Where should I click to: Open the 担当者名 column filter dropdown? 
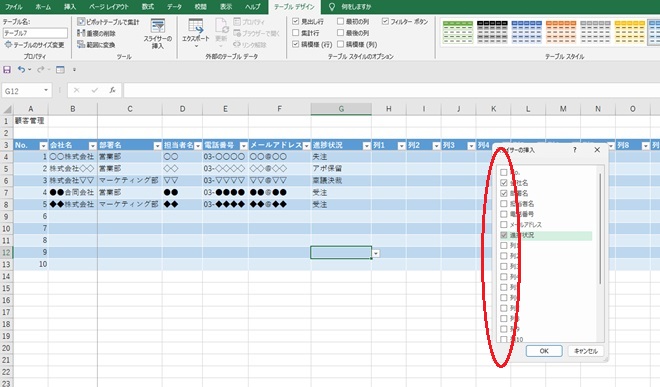pyautogui.click(x=198, y=146)
